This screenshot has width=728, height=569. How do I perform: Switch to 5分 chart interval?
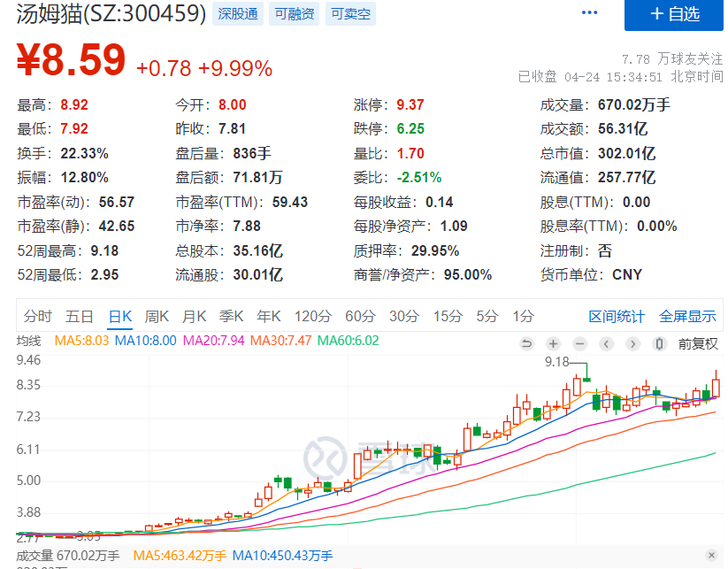tap(487, 316)
